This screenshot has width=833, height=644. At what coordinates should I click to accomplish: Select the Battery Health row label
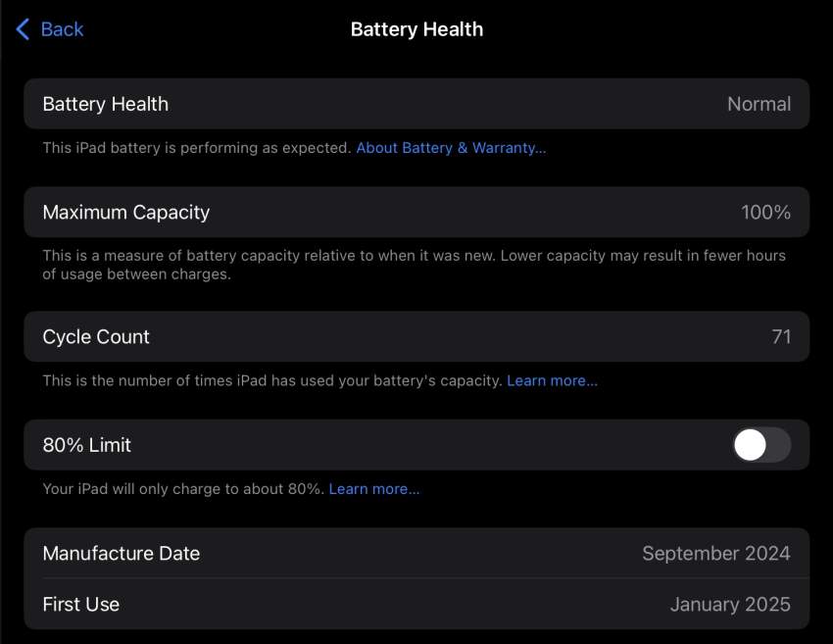pos(106,104)
